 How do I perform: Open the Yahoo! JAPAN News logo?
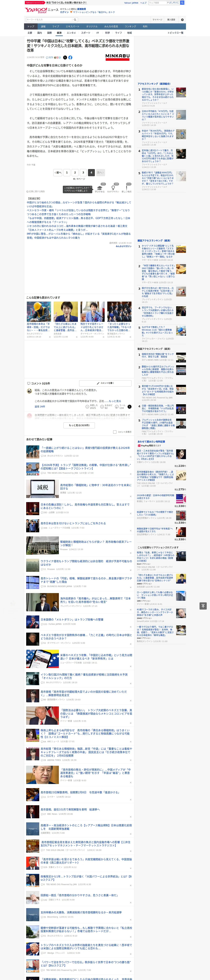tap(42, 10)
